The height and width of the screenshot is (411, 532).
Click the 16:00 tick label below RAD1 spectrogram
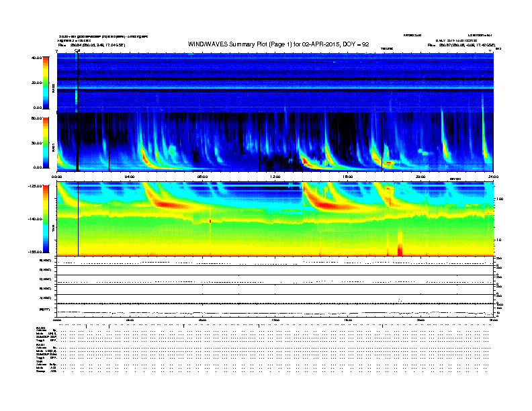(348, 177)
